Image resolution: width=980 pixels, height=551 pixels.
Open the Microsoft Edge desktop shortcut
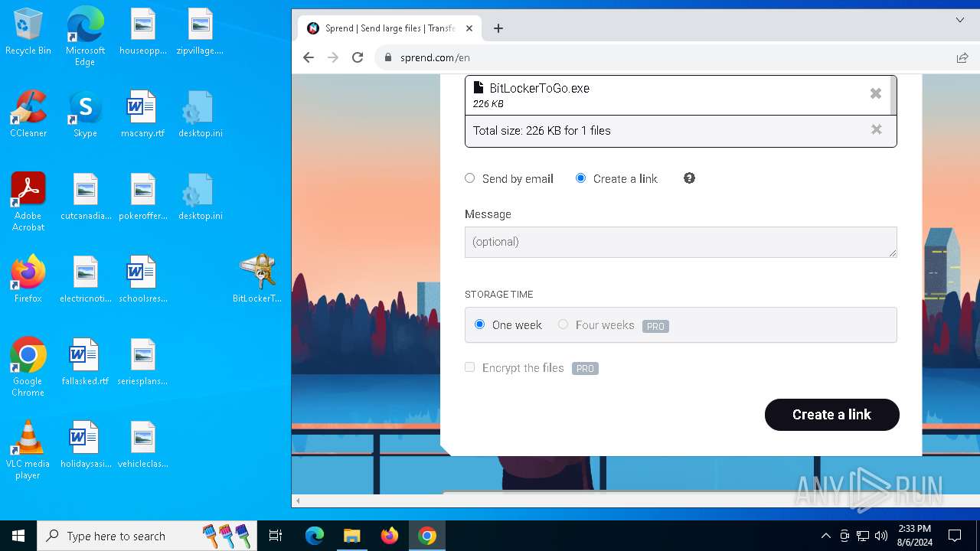pos(85,36)
